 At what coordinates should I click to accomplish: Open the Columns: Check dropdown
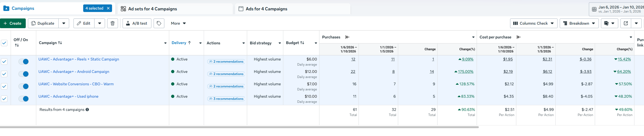tap(534, 23)
